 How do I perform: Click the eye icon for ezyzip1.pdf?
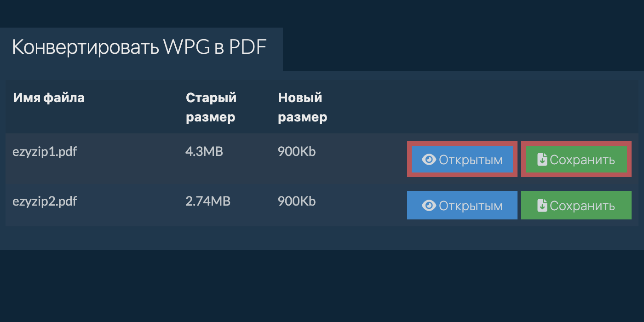click(x=429, y=160)
